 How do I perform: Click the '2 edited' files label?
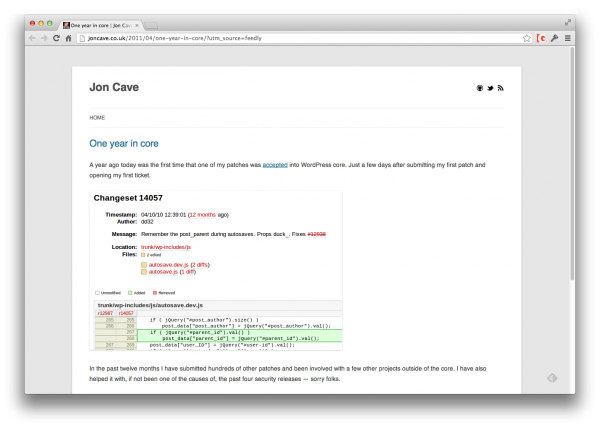(154, 255)
